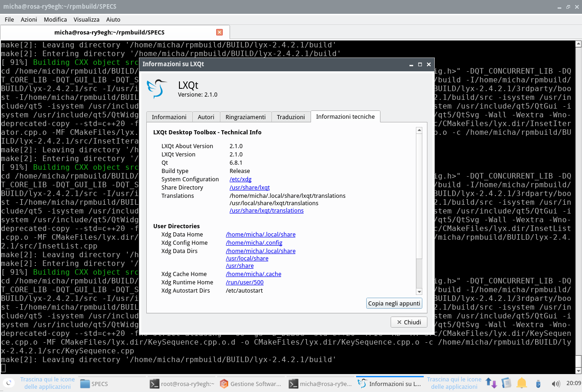This screenshot has width=582, height=392.
Task: Open the clipboard manager tray icon
Action: coord(506,383)
